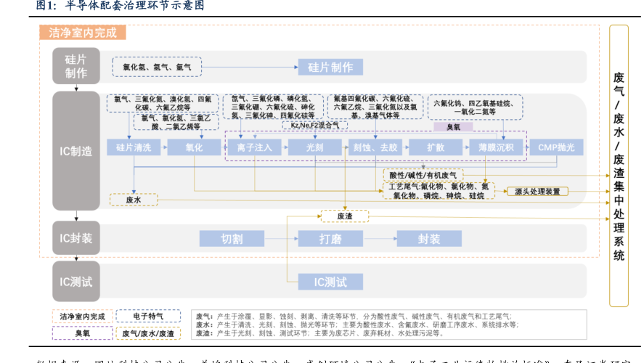Select the CMP抛光 process step
The image size is (644, 363).
tap(555, 147)
